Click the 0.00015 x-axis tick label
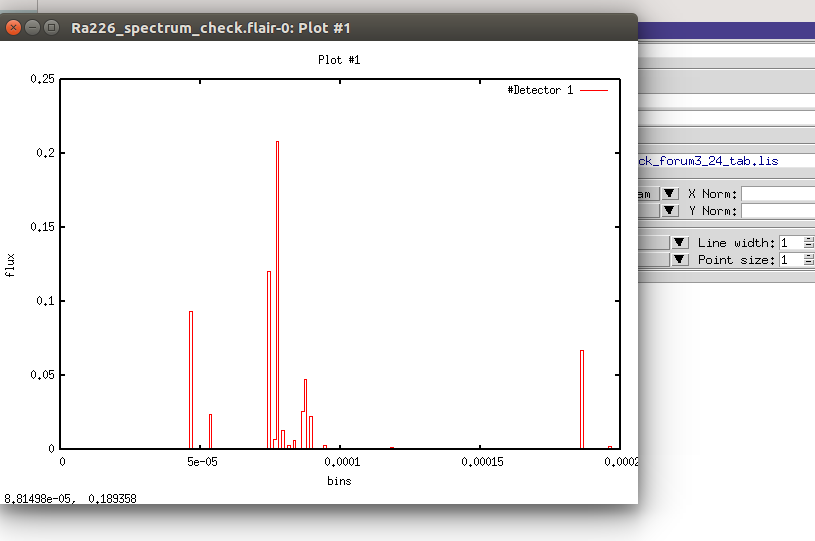Viewport: 815px width, 541px height. click(x=482, y=461)
